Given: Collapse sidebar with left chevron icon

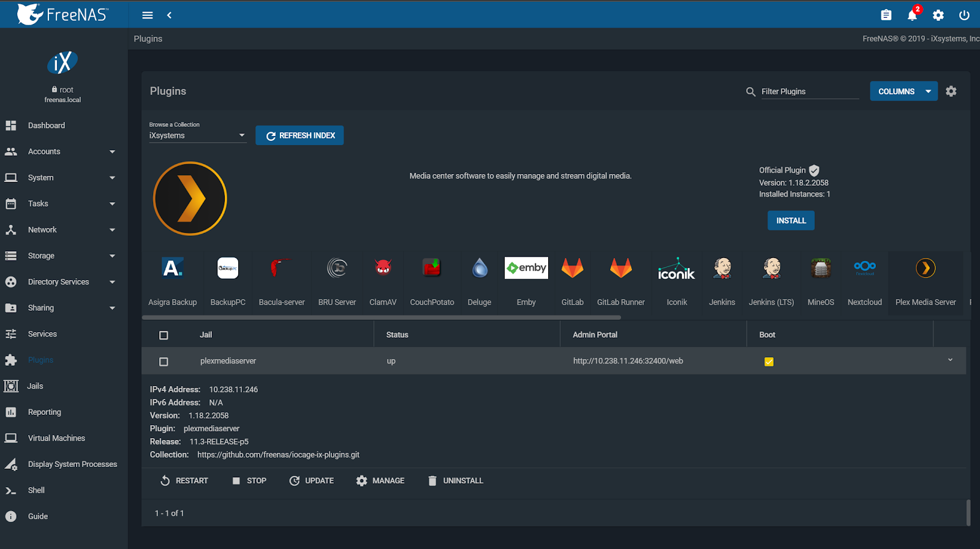Looking at the screenshot, I should click(x=170, y=15).
